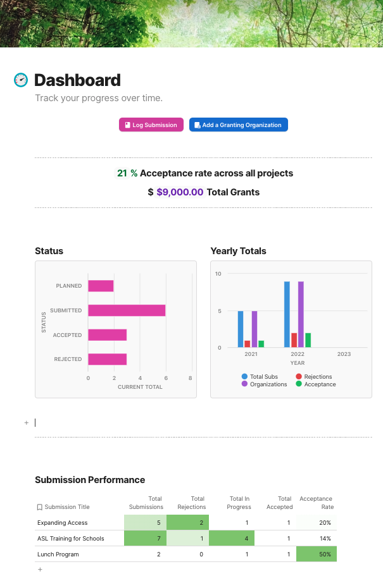Add a new row below Lunch Program

40,569
